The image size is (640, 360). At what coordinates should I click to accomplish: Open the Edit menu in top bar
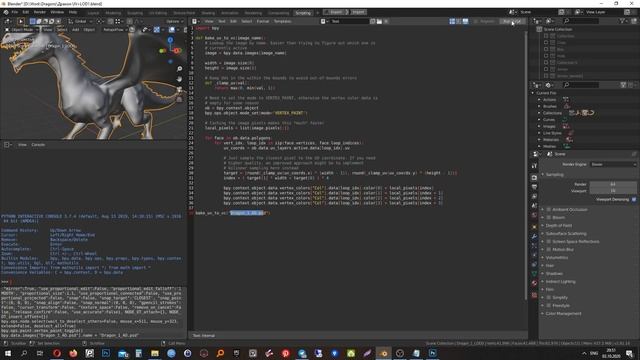pyautogui.click(x=26, y=12)
